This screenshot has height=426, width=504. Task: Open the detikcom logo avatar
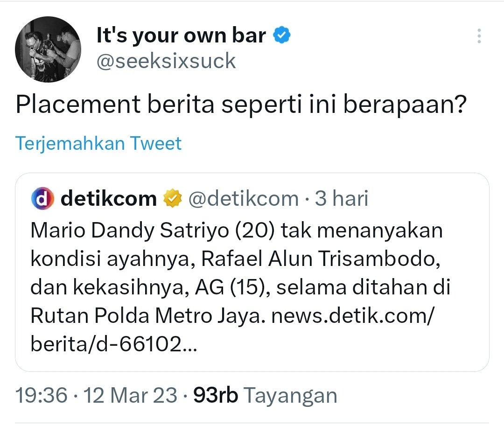42,198
